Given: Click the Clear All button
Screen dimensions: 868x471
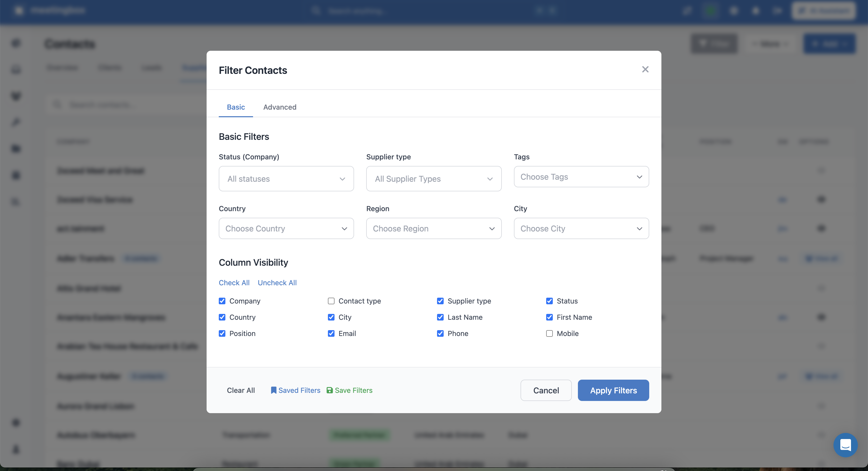Looking at the screenshot, I should coord(241,390).
